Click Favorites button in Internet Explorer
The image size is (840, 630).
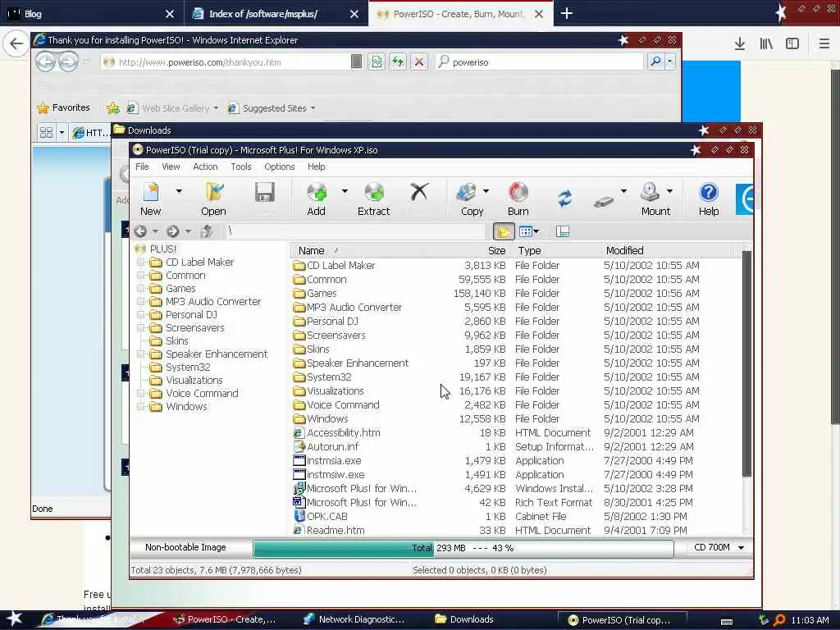(63, 107)
